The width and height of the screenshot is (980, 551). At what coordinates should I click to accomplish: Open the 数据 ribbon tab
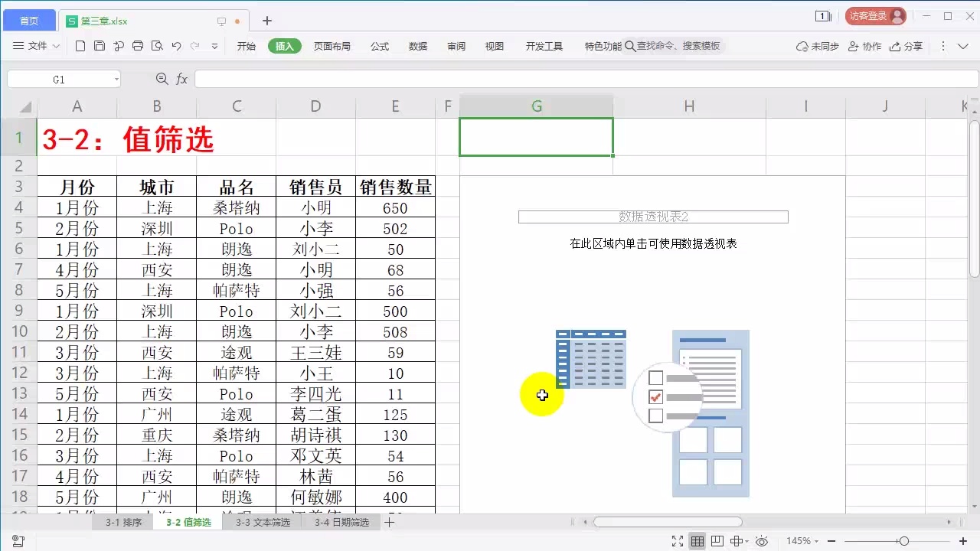(x=417, y=46)
